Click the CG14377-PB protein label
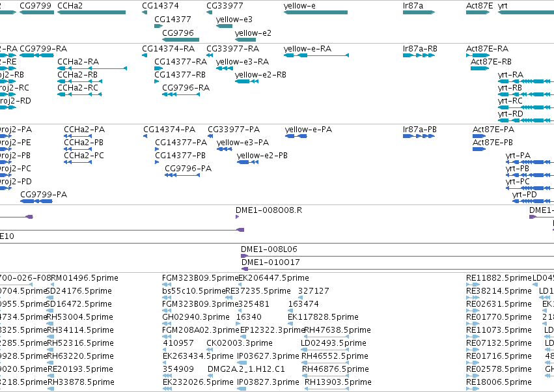This screenshot has width=554, height=392. [x=180, y=156]
